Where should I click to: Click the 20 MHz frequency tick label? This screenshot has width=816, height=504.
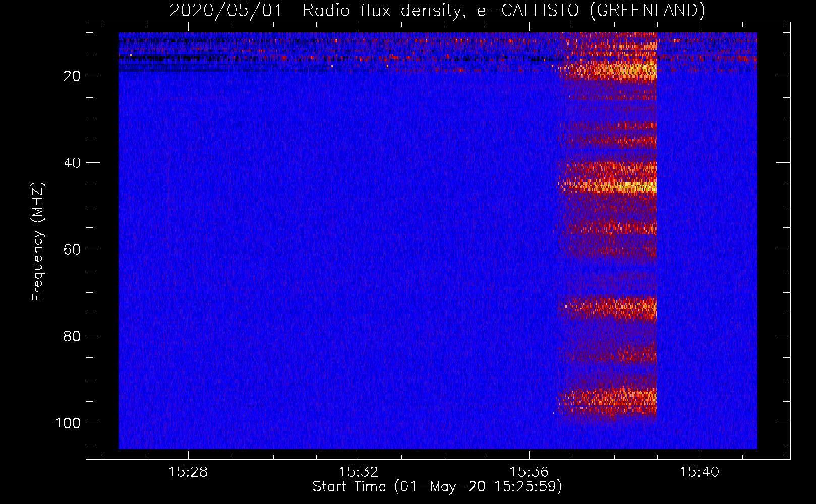click(x=72, y=76)
